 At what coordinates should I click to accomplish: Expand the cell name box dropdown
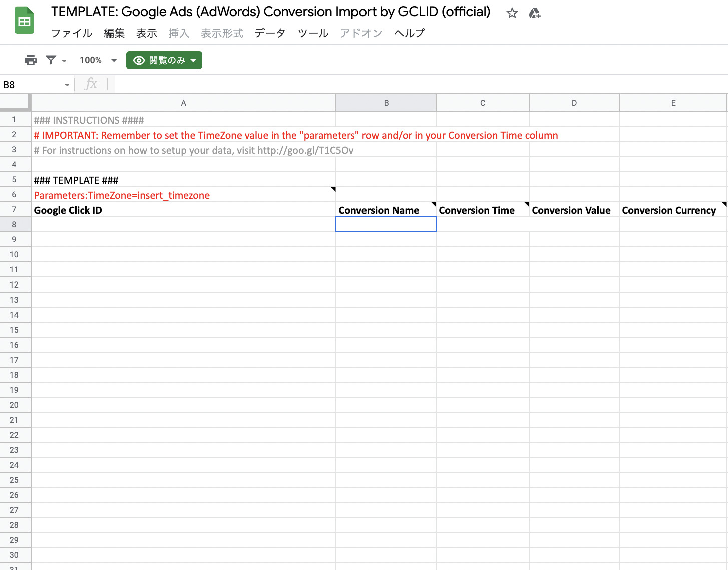67,85
